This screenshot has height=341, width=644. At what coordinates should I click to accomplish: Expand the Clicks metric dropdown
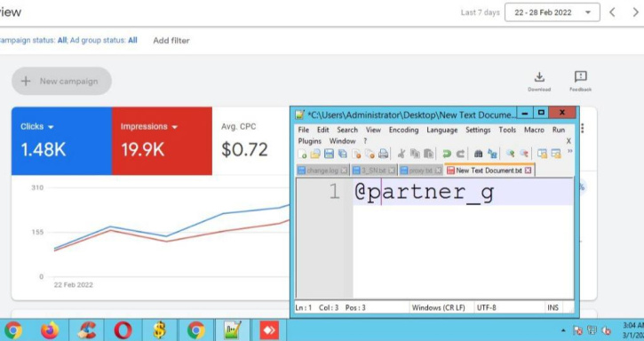[x=51, y=127]
